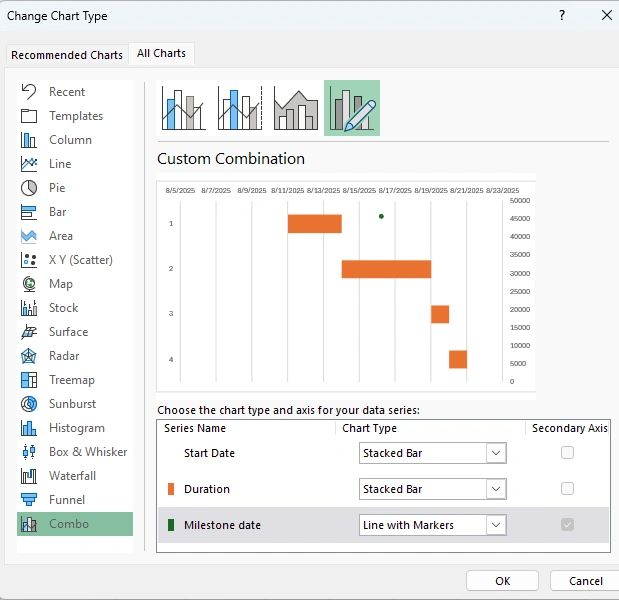Viewport: 619px width, 600px height.
Task: Open the Radar chart category
Action: 65,356
